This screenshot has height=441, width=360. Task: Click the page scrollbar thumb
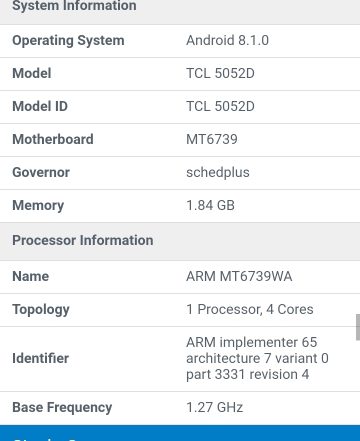click(x=358, y=327)
